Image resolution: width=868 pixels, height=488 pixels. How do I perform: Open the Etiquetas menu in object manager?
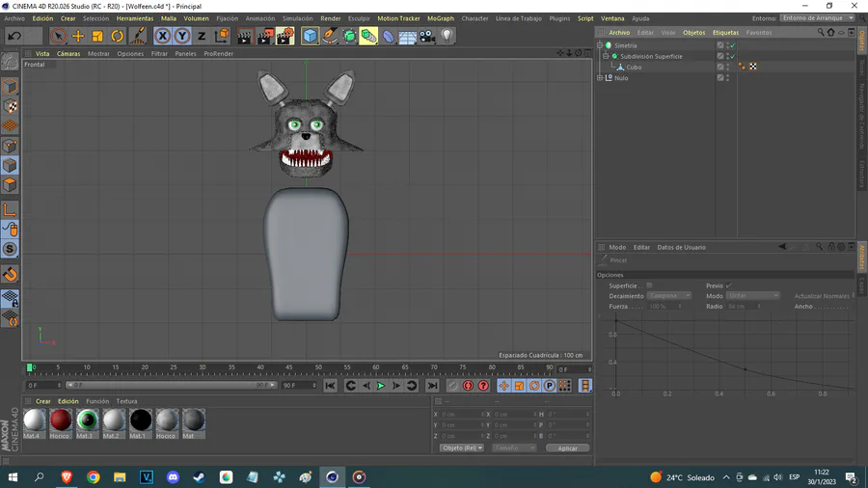[x=725, y=33]
